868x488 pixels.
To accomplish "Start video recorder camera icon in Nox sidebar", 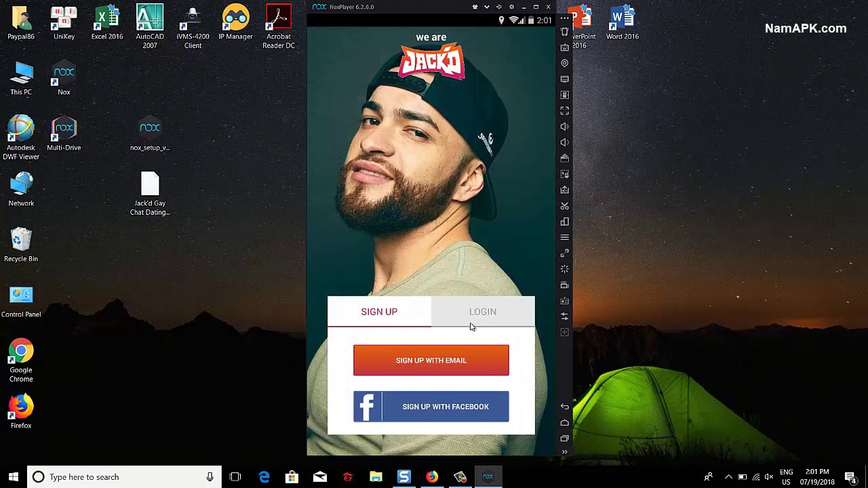I will click(x=564, y=285).
